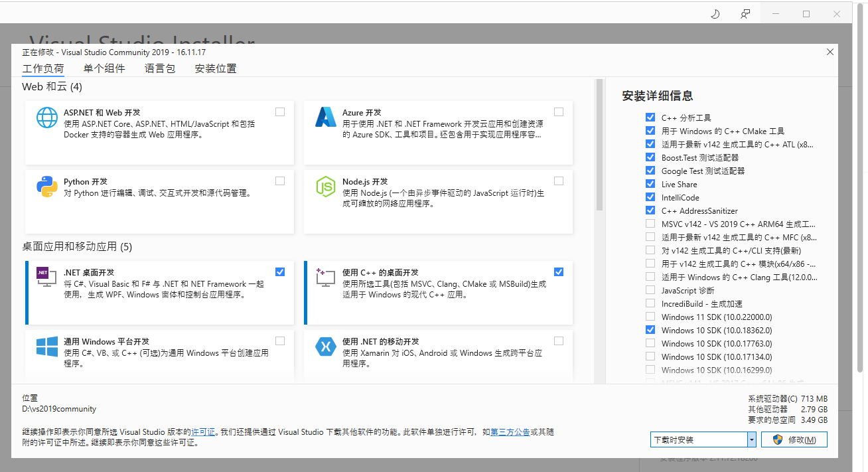Uncheck the C++ CMake tools for Windows
The height and width of the screenshot is (472, 868).
(650, 131)
